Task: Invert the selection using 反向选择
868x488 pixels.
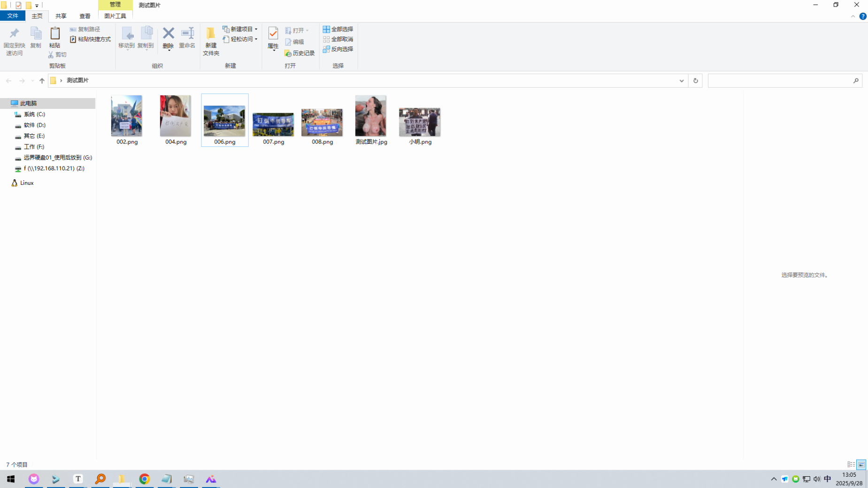Action: [x=338, y=49]
